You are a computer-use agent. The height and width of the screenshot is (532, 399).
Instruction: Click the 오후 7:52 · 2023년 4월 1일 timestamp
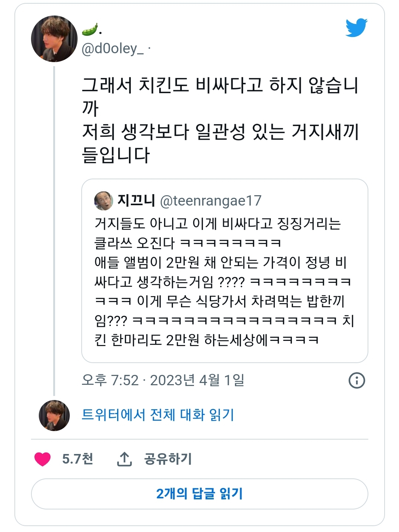tap(163, 380)
